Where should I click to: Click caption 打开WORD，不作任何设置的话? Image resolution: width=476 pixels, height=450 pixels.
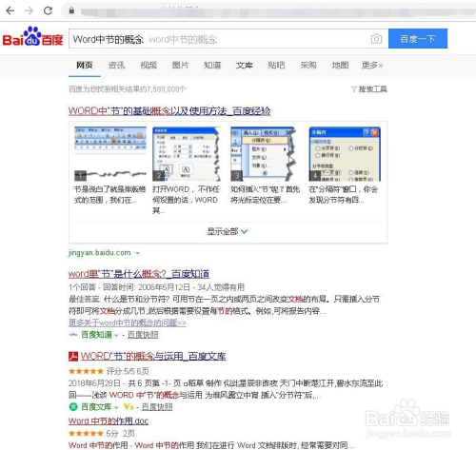[186, 200]
